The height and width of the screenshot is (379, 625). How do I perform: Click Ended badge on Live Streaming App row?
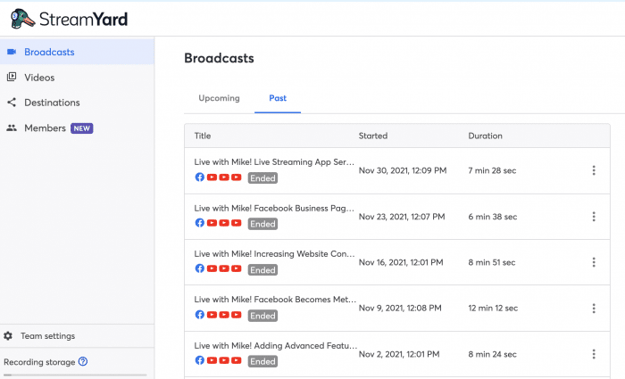click(x=263, y=178)
